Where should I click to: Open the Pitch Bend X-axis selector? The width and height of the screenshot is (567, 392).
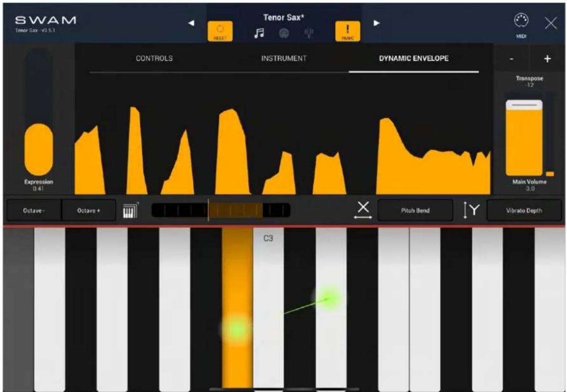[x=415, y=210]
